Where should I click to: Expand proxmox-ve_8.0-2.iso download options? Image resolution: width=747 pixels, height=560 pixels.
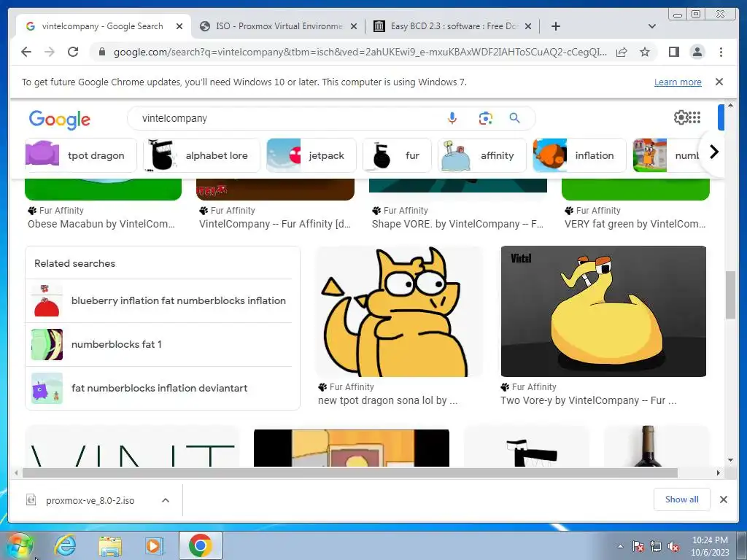(166, 500)
